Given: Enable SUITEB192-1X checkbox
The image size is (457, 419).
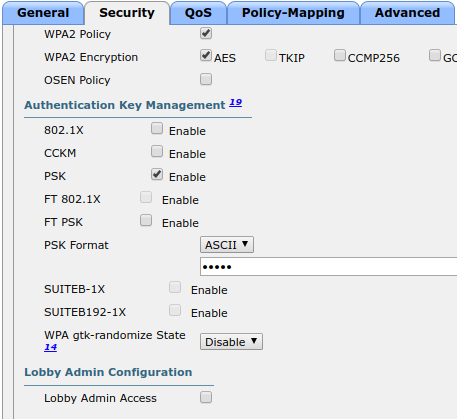Looking at the screenshot, I should click(x=175, y=310).
